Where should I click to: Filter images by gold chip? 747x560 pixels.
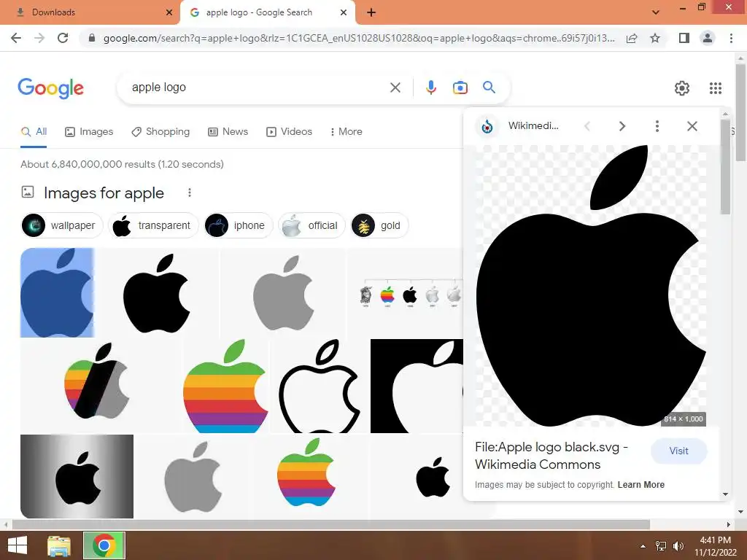[379, 225]
